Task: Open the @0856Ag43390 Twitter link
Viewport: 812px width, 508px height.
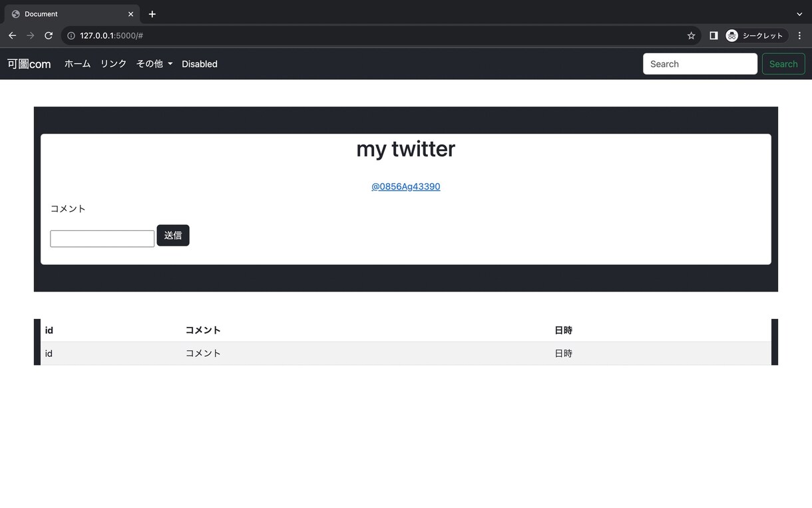Action: [406, 186]
